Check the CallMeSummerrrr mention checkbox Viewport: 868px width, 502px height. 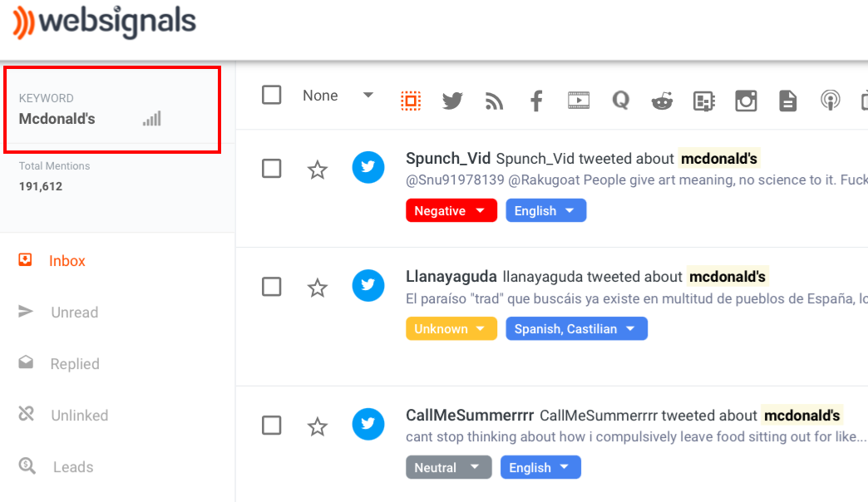271,425
